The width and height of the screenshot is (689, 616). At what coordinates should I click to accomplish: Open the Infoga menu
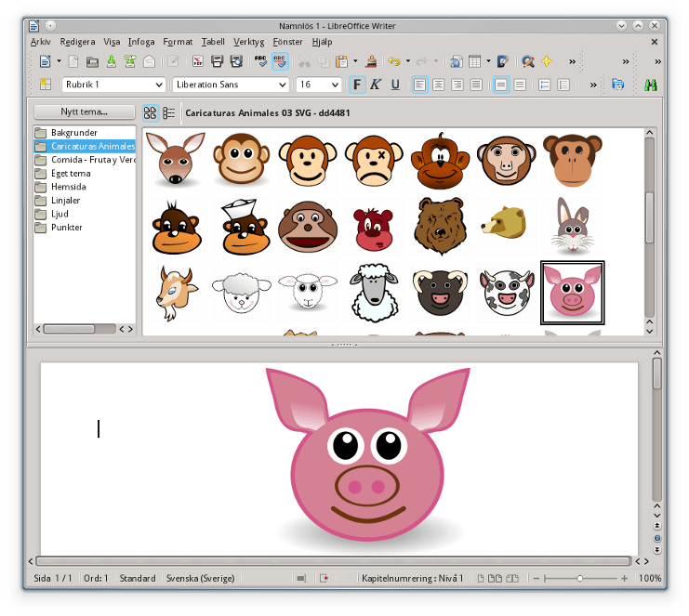point(141,42)
